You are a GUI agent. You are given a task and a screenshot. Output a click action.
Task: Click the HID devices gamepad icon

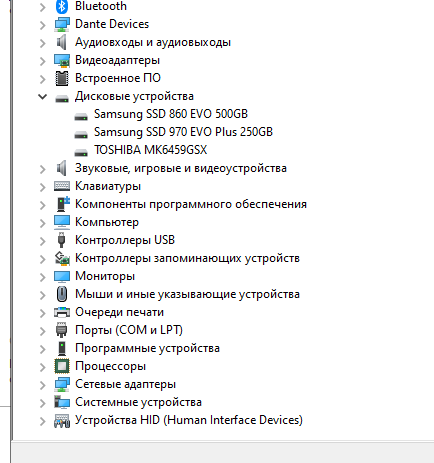[x=62, y=421]
